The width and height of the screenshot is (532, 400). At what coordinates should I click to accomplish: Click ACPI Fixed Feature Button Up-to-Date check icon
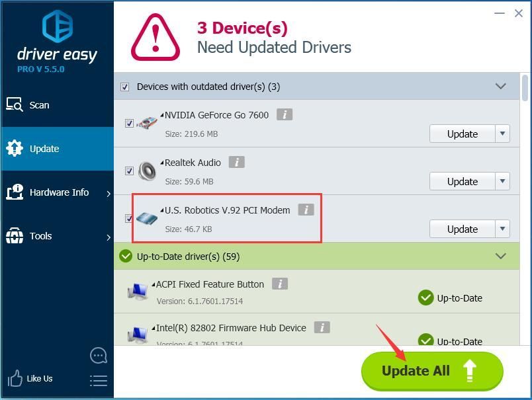pyautogui.click(x=426, y=298)
